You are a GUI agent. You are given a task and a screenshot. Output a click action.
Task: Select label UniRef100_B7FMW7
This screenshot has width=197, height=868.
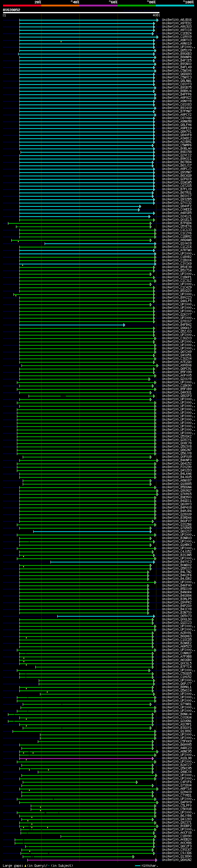pyautogui.click(x=176, y=111)
